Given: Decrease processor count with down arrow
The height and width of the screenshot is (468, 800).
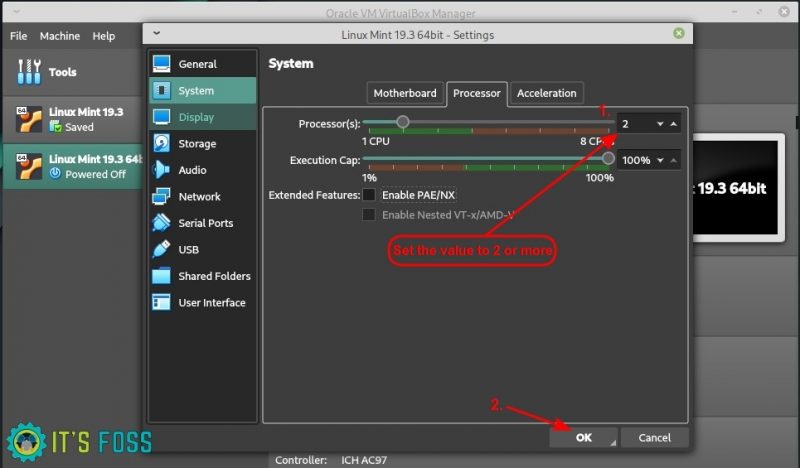Looking at the screenshot, I should [x=660, y=124].
